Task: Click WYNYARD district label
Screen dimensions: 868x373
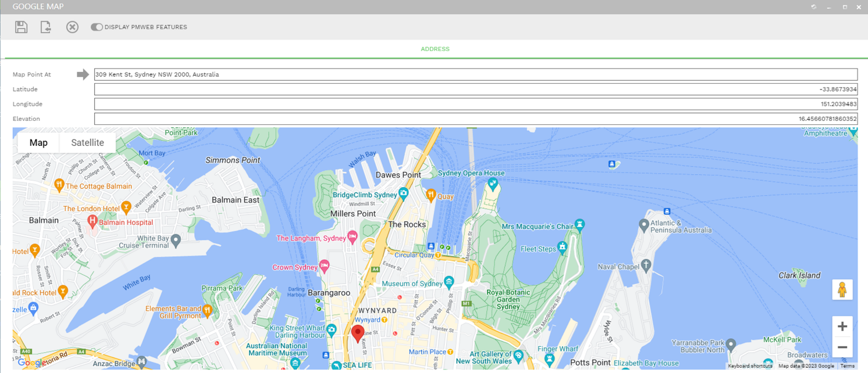Action: (x=377, y=310)
